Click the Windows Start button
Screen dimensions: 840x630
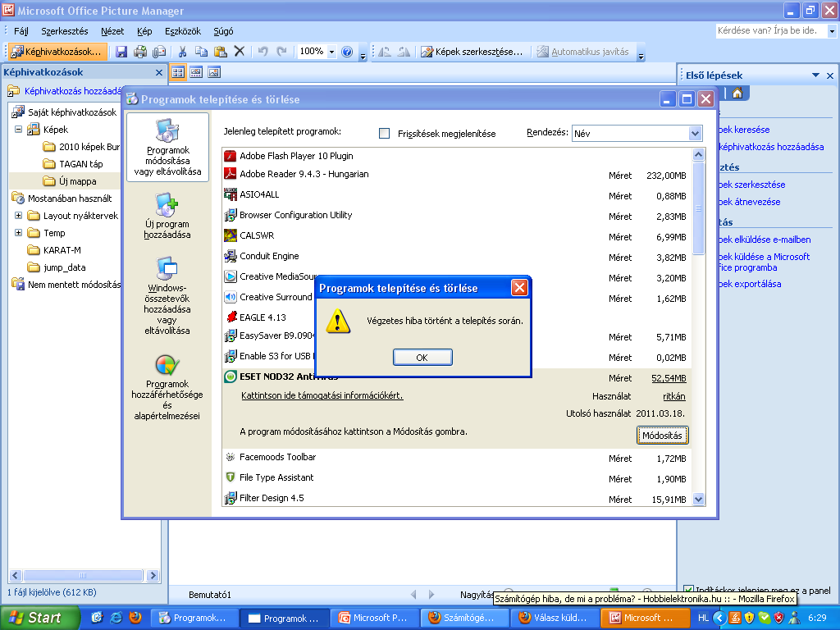[39, 618]
